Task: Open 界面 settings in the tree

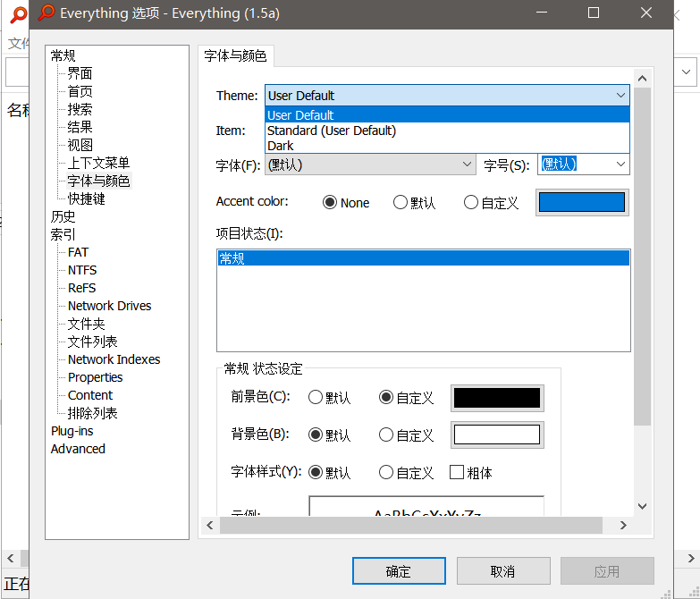Action: 80,73
